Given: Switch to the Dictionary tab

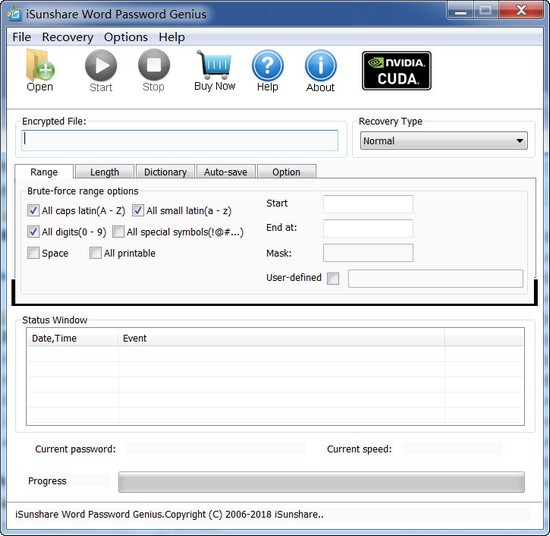Looking at the screenshot, I should click(x=165, y=172).
